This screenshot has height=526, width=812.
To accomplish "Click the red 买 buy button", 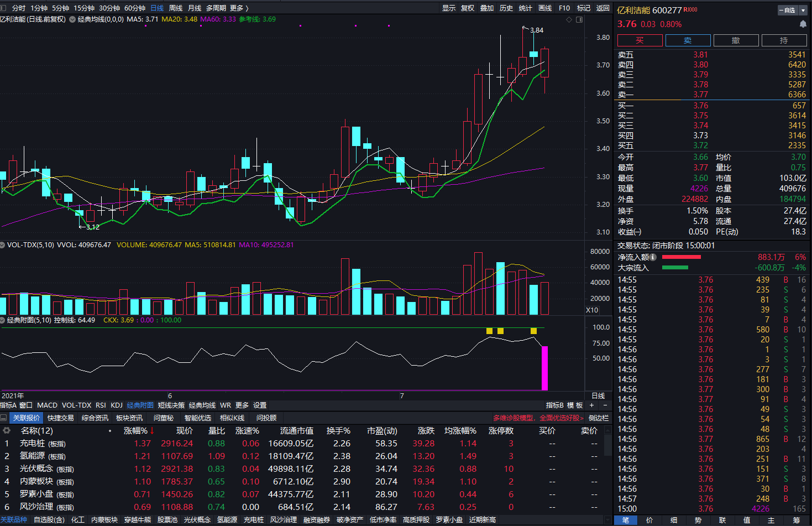I will click(x=640, y=40).
